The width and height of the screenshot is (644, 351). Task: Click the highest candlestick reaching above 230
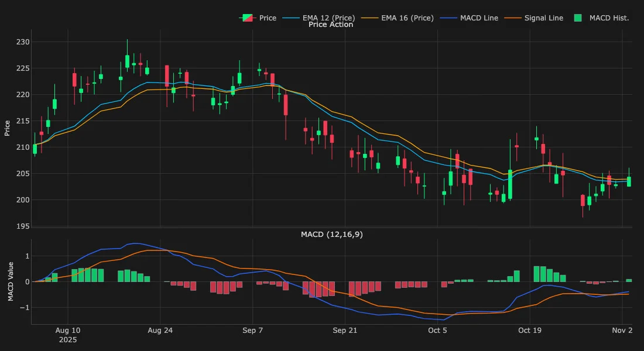pyautogui.click(x=127, y=61)
